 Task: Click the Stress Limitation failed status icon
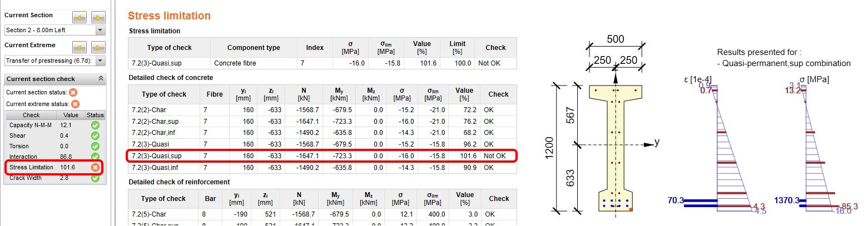(x=95, y=167)
